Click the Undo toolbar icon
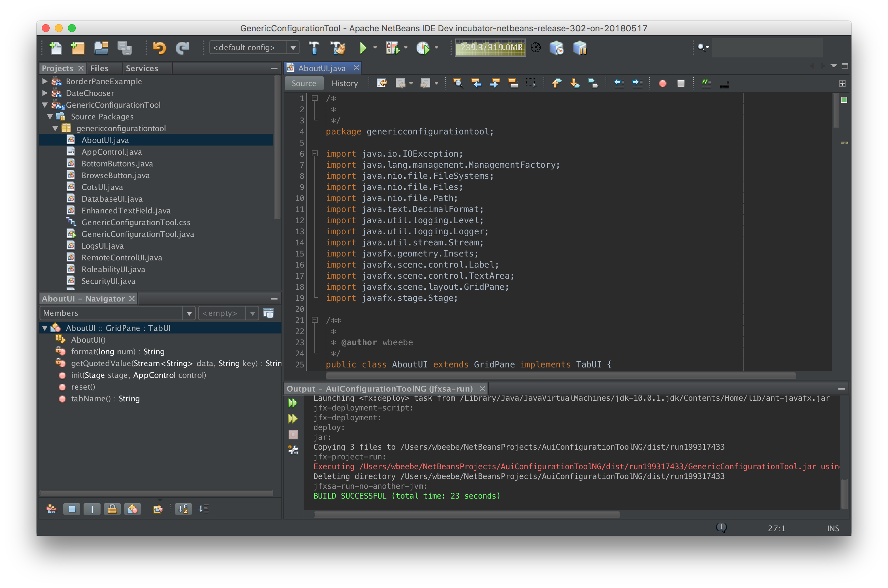This screenshot has height=588, width=888. tap(159, 48)
